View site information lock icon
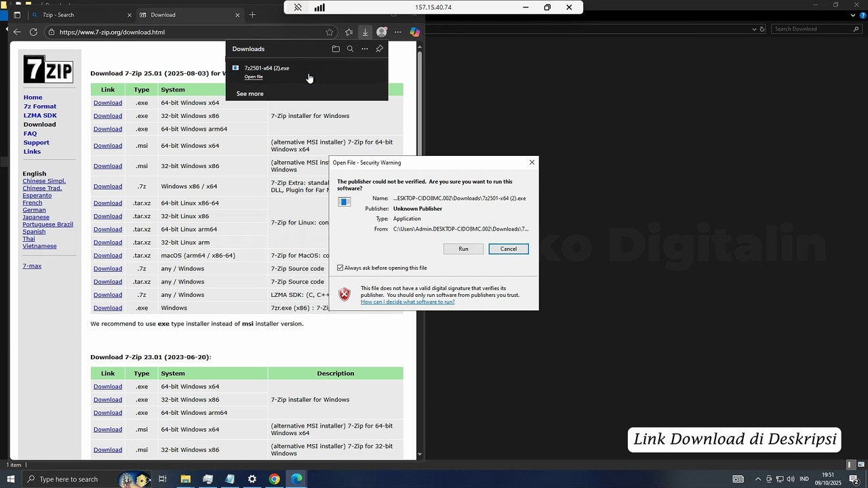Image resolution: width=868 pixels, height=488 pixels. click(51, 32)
